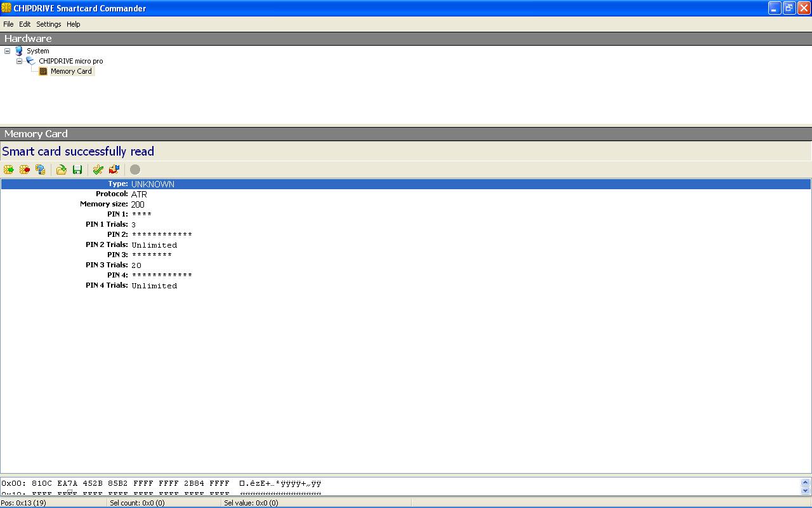Click hex word 452B in the dump

pyautogui.click(x=93, y=483)
